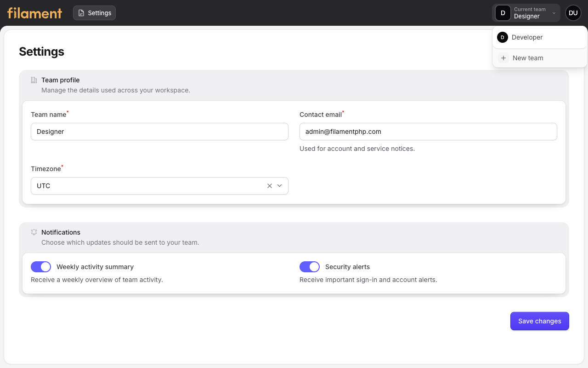Click the plus icon beside New team

[503, 58]
